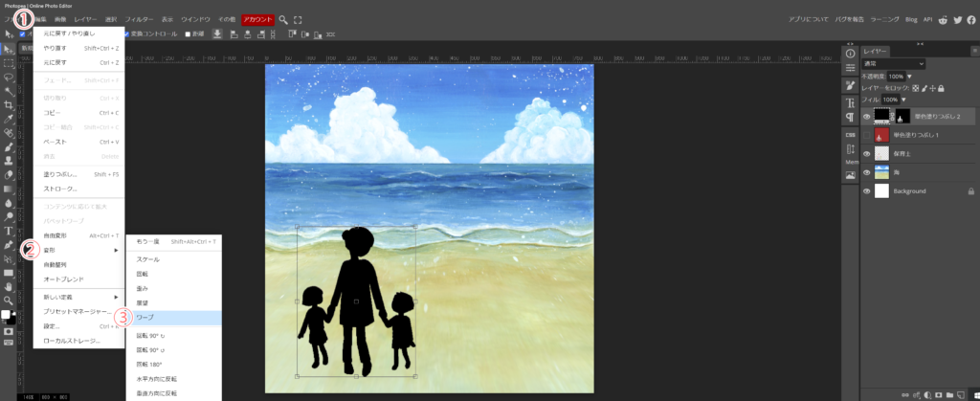This screenshot has width=980, height=401.
Task: Click the foreground color swatch
Action: (6, 315)
